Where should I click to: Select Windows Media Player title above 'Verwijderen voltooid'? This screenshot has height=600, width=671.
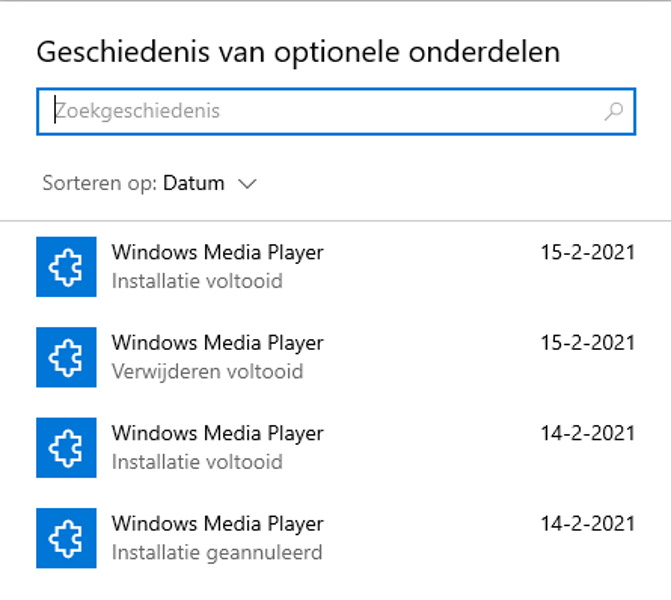[217, 343]
